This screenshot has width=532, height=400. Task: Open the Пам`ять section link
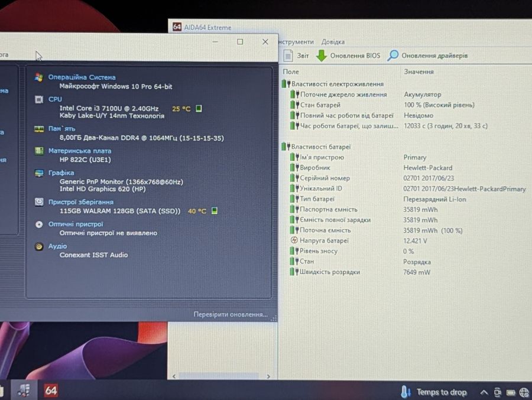coord(61,129)
